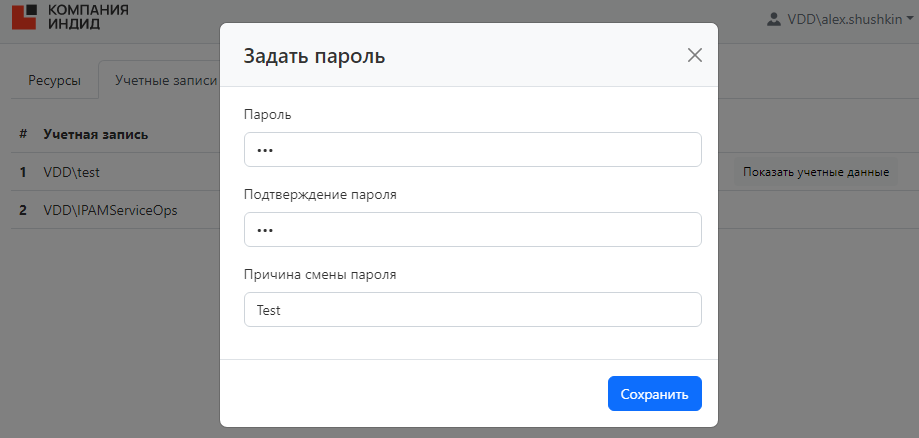Open the VDD\test account row

pyautogui.click(x=72, y=172)
